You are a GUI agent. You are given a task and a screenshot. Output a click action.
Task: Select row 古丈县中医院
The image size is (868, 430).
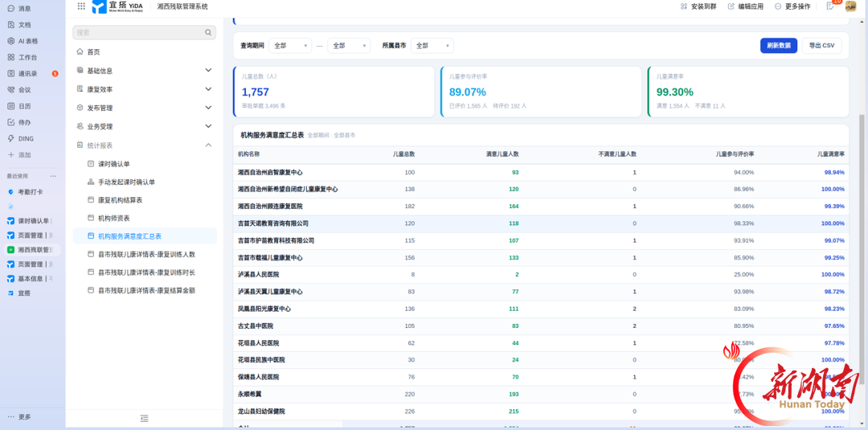[541, 326]
